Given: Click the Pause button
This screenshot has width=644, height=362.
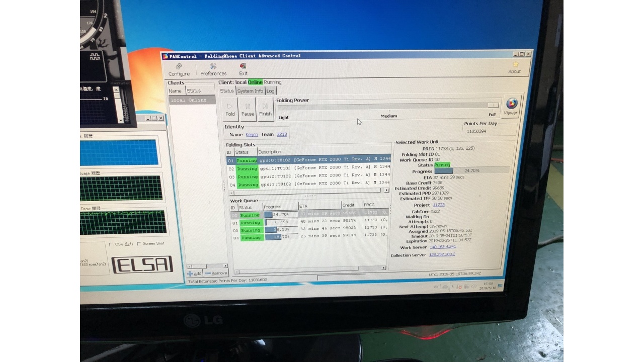Looking at the screenshot, I should (x=248, y=110).
